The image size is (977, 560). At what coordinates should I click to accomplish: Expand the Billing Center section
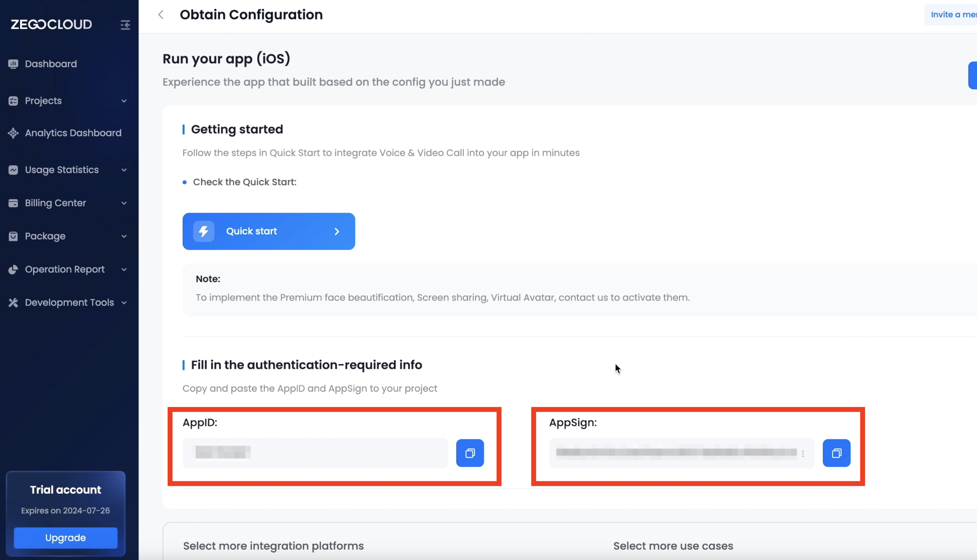[x=124, y=203]
